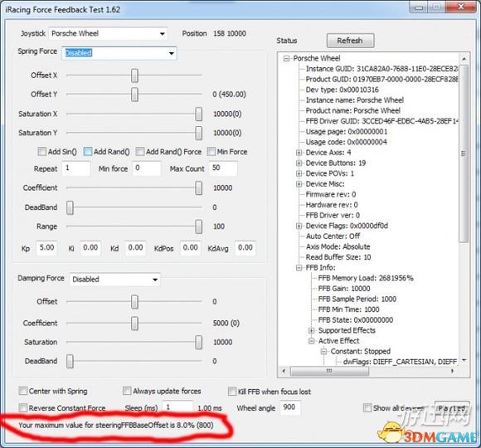Collapse the Porsche Wheel tree root
The width and height of the screenshot is (481, 448).
(286, 58)
